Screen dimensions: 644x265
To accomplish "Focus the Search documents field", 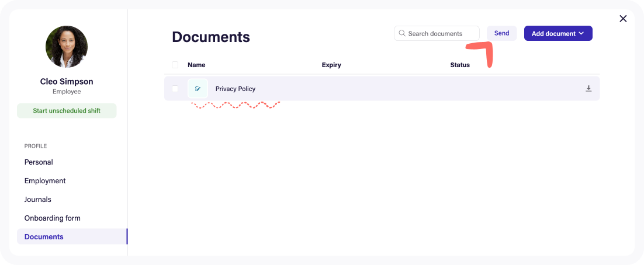I will pyautogui.click(x=437, y=33).
